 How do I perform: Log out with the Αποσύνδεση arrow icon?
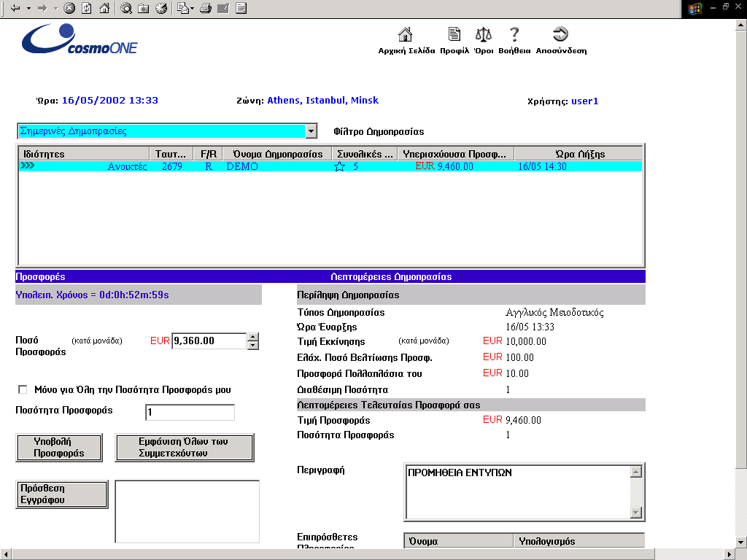click(560, 34)
